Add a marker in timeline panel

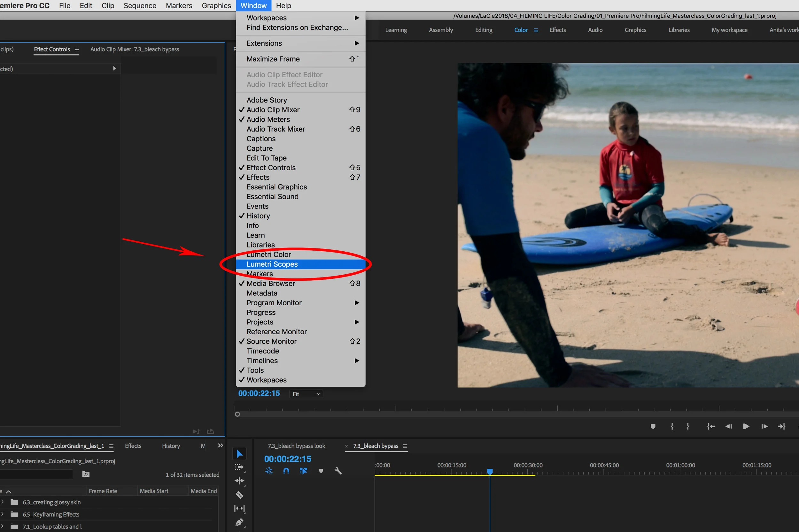click(321, 471)
